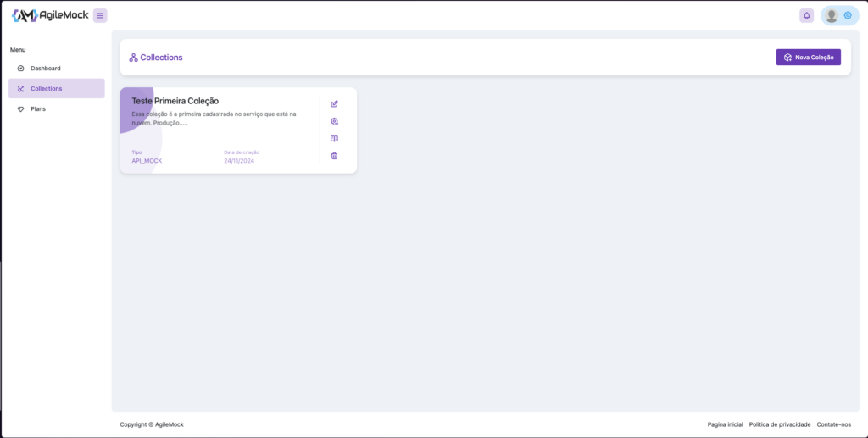Click the collection description text
Image resolution: width=868 pixels, height=438 pixels.
(214, 119)
